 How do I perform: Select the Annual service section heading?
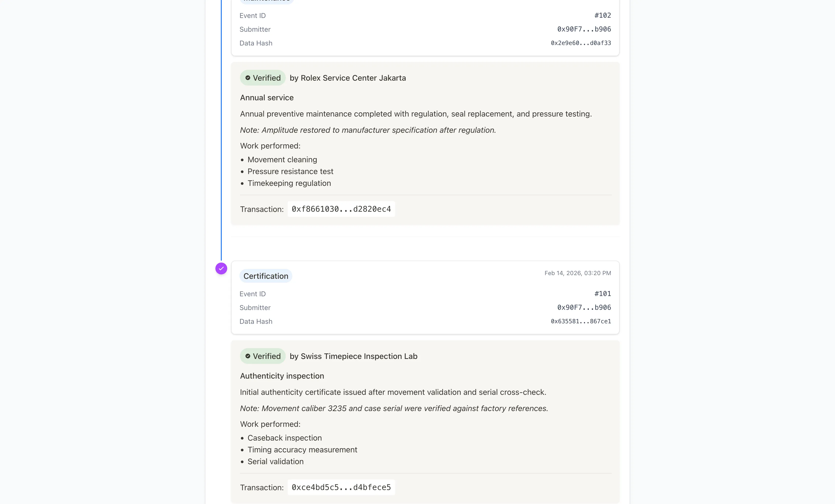tap(267, 98)
